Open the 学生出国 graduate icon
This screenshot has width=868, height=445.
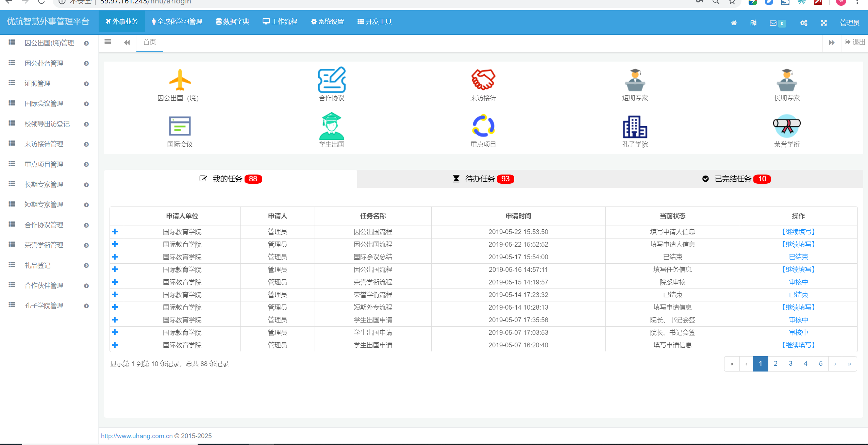pyautogui.click(x=332, y=126)
